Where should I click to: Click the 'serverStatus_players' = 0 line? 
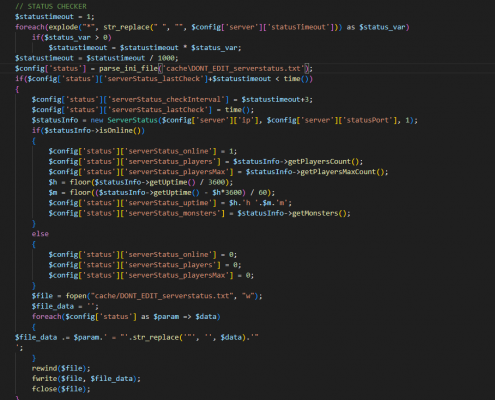pos(145,265)
